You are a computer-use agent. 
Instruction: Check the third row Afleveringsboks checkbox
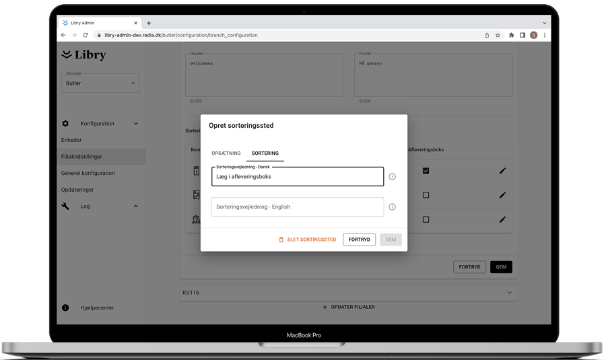click(x=426, y=219)
